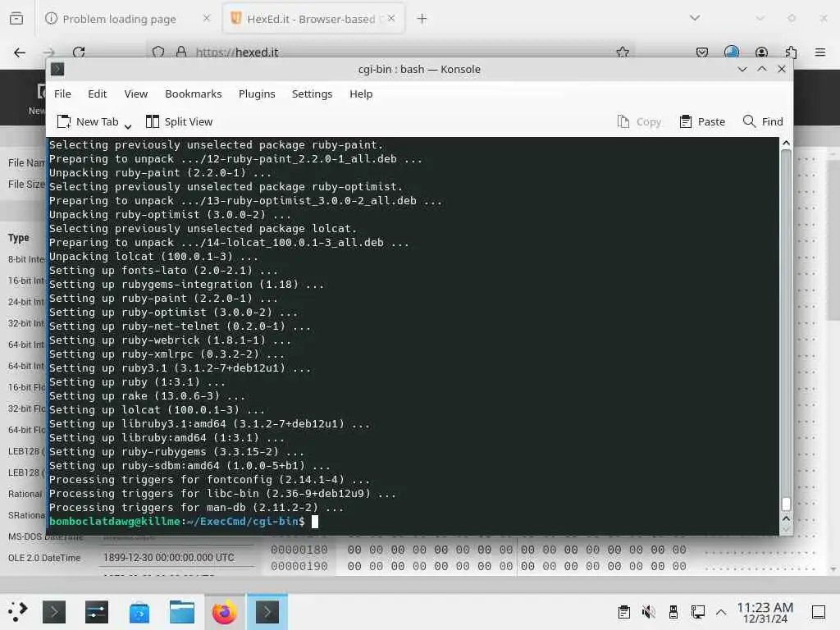Click the tracking protection shield icon
The image size is (840, 630).
(x=158, y=52)
